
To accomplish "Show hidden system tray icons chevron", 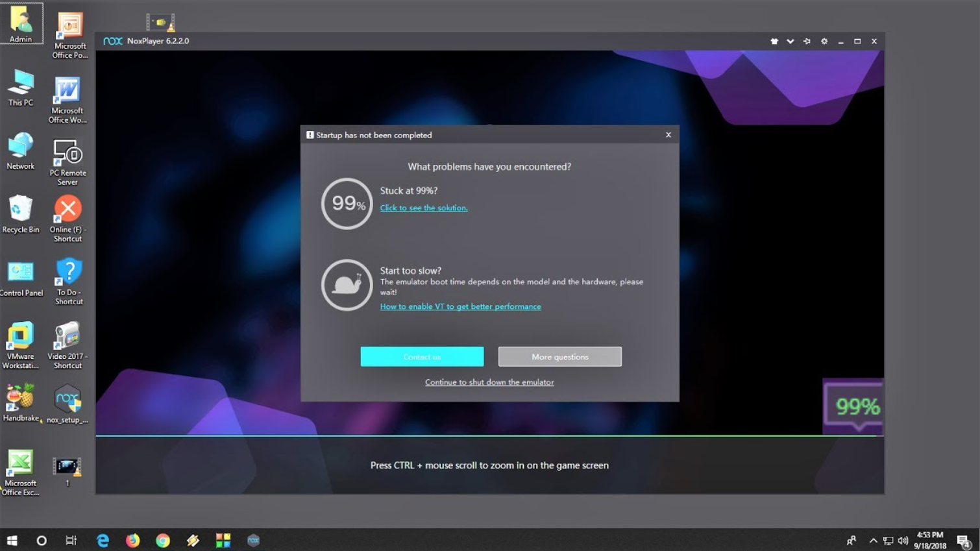I will 873,541.
